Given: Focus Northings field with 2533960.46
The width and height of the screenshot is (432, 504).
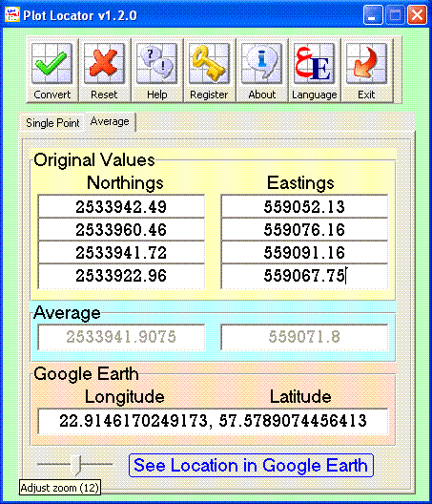Looking at the screenshot, I should (x=121, y=229).
